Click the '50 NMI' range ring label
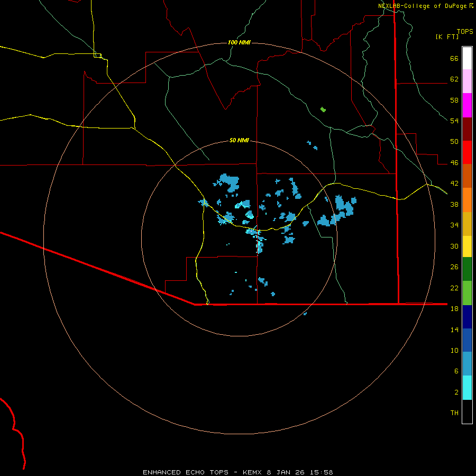The height and width of the screenshot is (476, 476). [239, 140]
